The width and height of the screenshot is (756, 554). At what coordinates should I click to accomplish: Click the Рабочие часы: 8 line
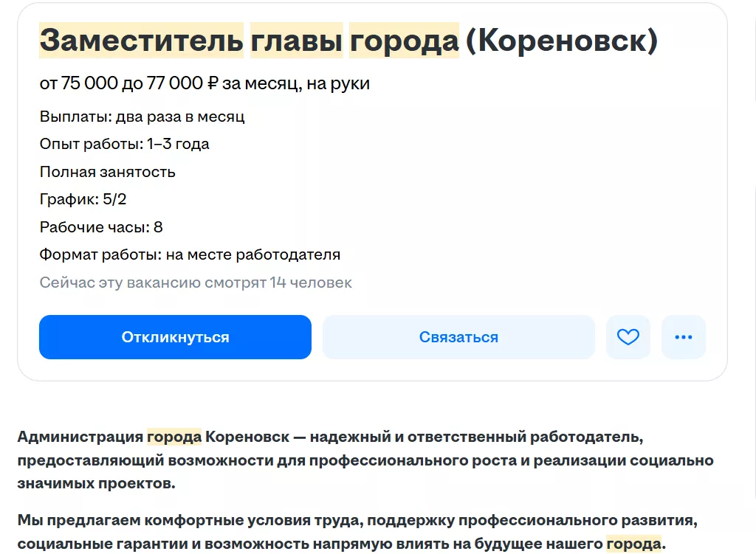[100, 227]
